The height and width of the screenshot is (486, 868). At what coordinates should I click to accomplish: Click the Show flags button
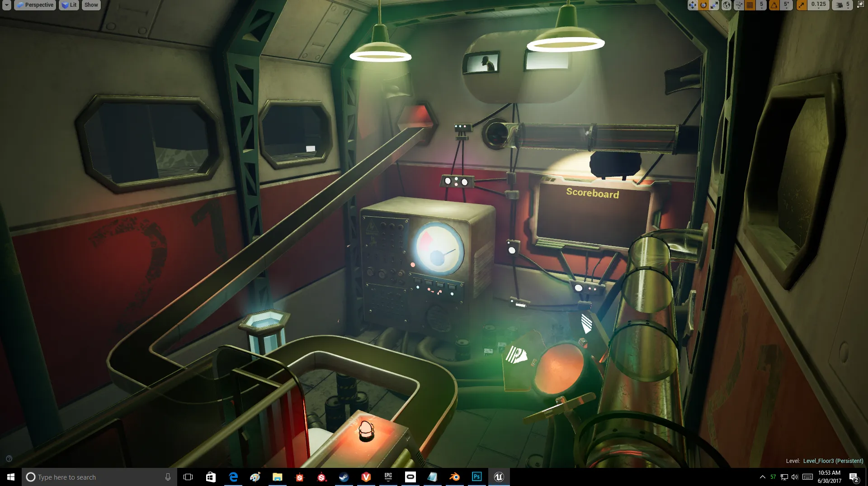(x=91, y=5)
